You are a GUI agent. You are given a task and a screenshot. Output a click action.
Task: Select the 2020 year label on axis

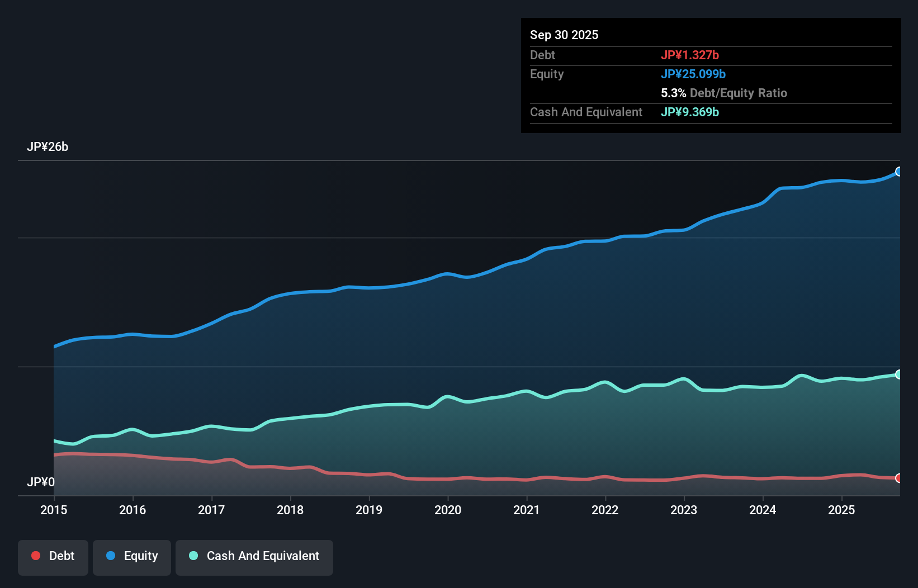tap(448, 510)
